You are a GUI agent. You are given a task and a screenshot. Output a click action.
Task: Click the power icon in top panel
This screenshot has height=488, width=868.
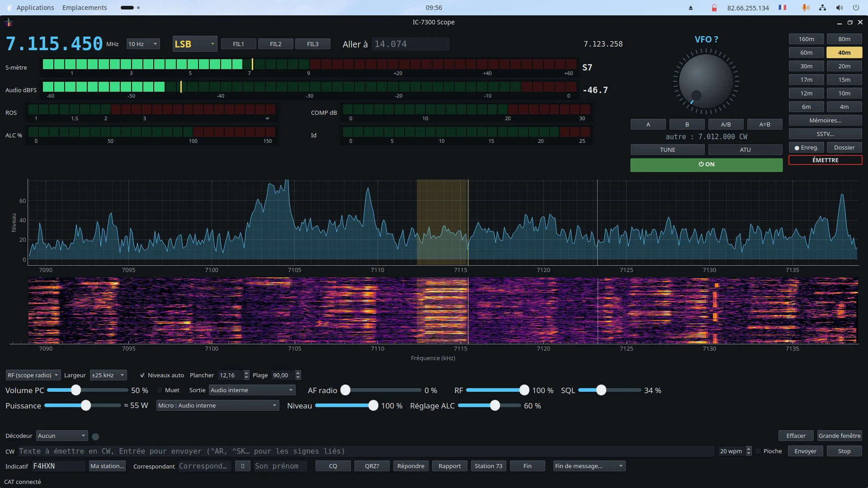coord(856,8)
